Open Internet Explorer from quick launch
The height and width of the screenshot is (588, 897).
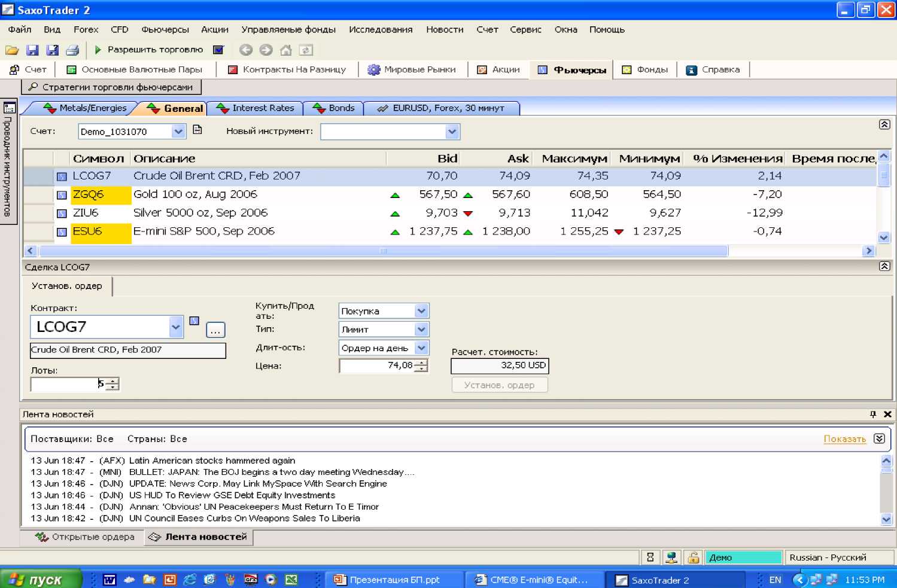[190, 580]
